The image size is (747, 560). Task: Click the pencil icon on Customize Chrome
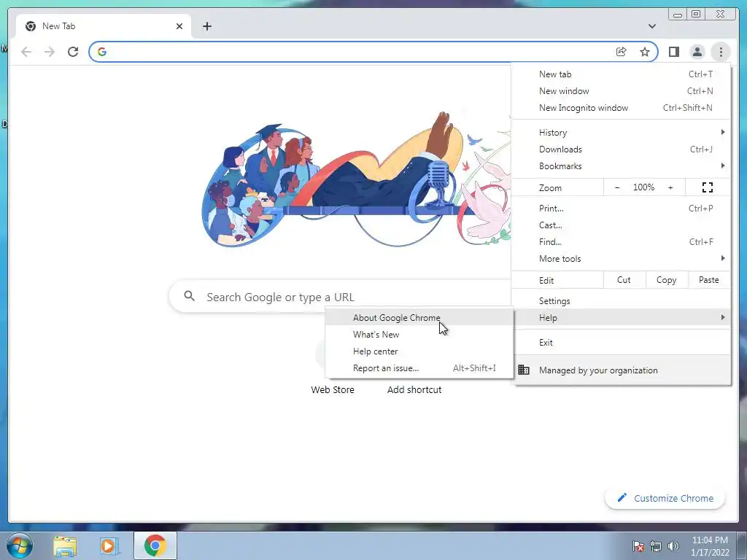tap(622, 497)
